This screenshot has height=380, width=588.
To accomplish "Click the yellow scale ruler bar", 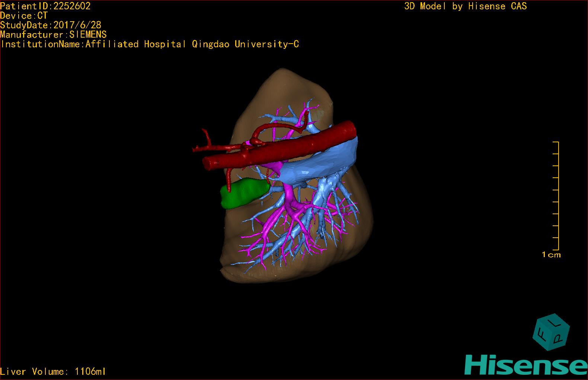I will click(x=556, y=196).
